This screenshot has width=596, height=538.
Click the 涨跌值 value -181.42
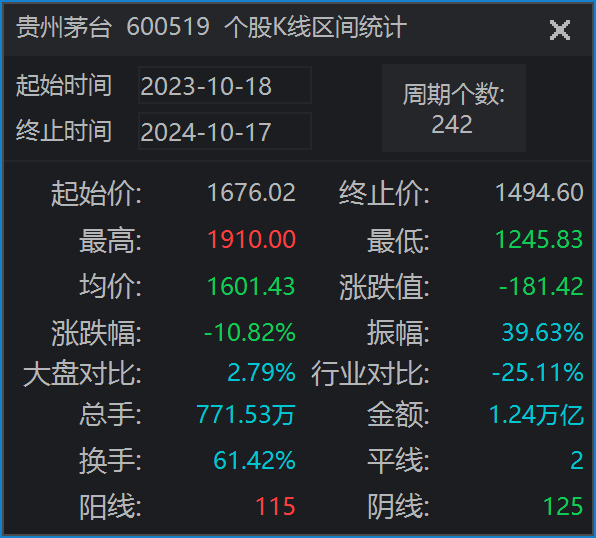coord(541,286)
